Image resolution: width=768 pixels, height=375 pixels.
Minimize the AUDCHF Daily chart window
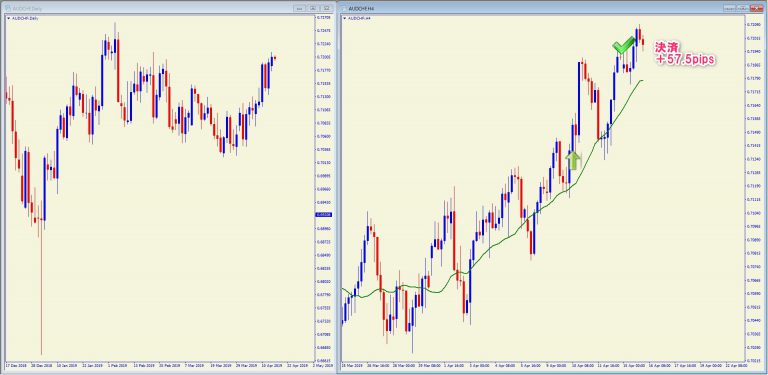click(x=299, y=8)
